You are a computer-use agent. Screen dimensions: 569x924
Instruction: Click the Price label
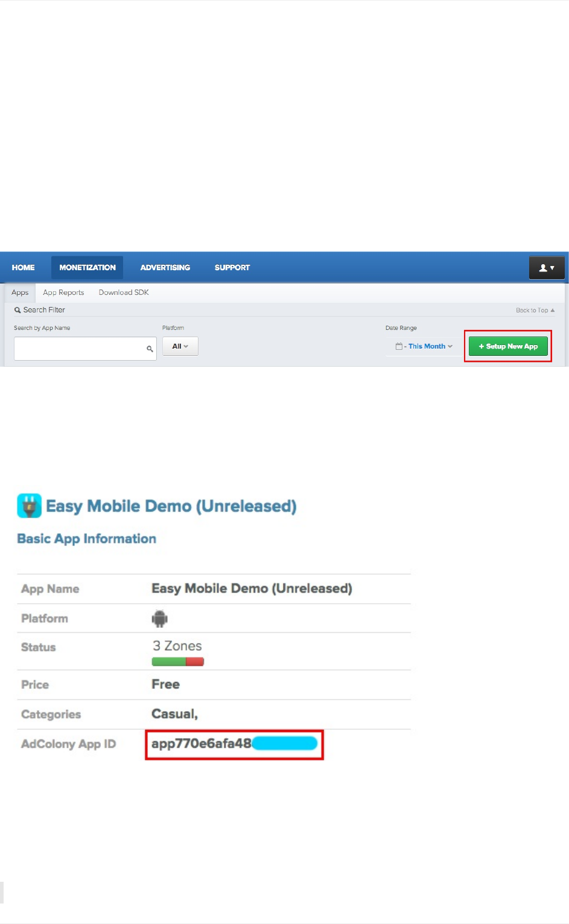(x=35, y=685)
